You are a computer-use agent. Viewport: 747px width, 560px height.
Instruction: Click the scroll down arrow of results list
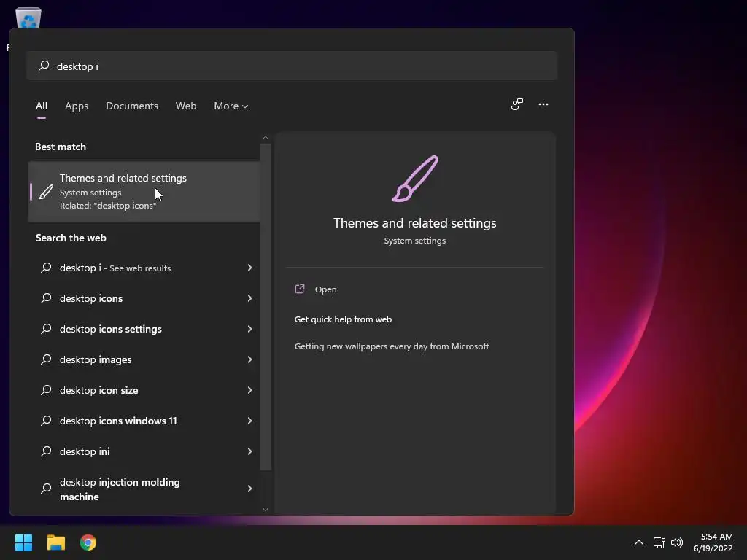[266, 509]
